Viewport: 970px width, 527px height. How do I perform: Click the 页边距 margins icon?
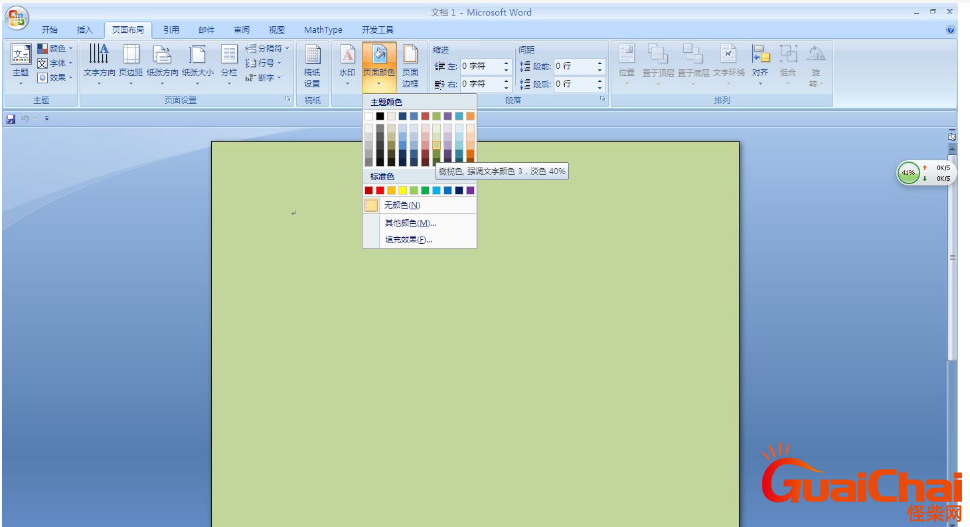(x=131, y=60)
